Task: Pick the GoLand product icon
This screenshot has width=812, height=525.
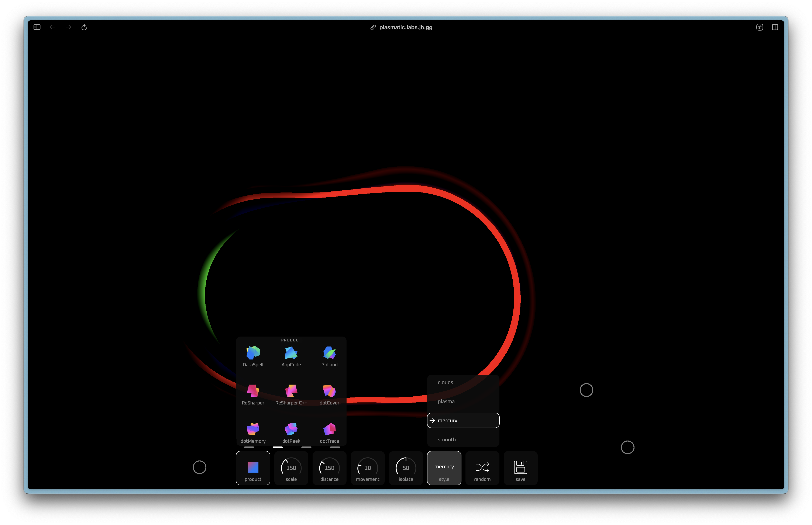Action: (329, 353)
